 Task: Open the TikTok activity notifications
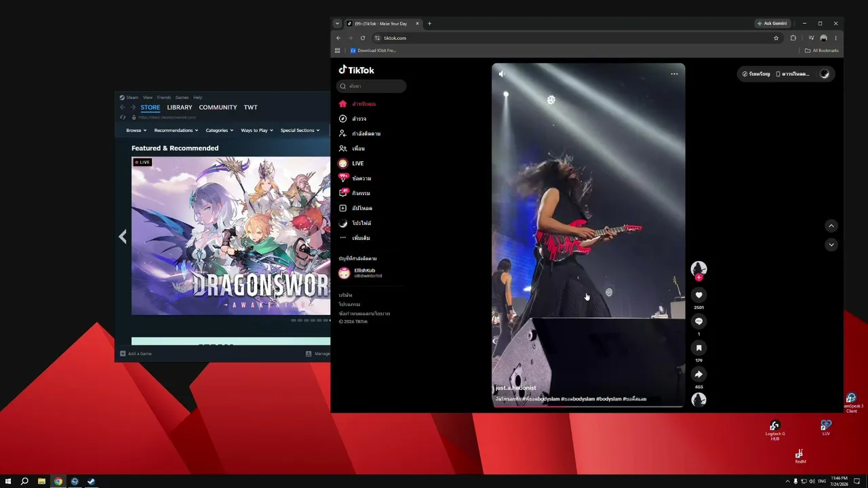click(355, 193)
